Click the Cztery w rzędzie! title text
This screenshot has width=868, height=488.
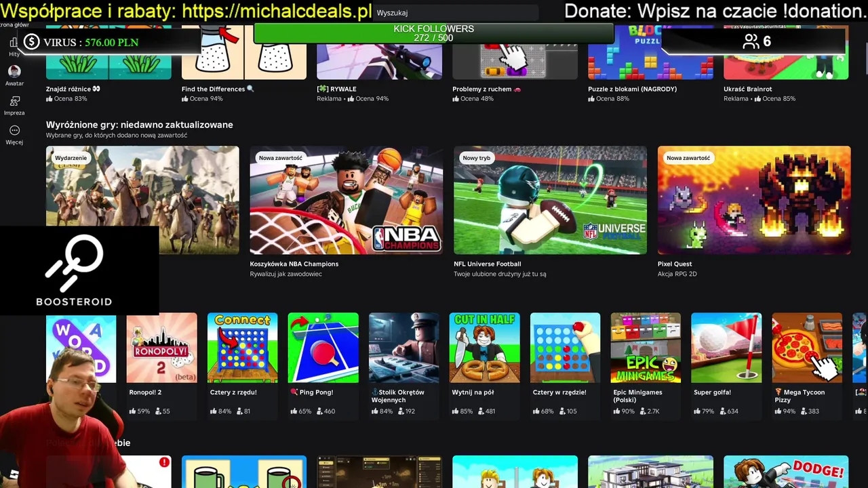559,392
